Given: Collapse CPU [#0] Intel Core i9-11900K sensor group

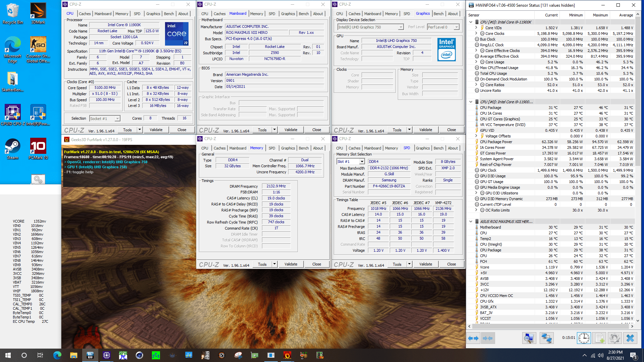Looking at the screenshot, I should click(471, 22).
